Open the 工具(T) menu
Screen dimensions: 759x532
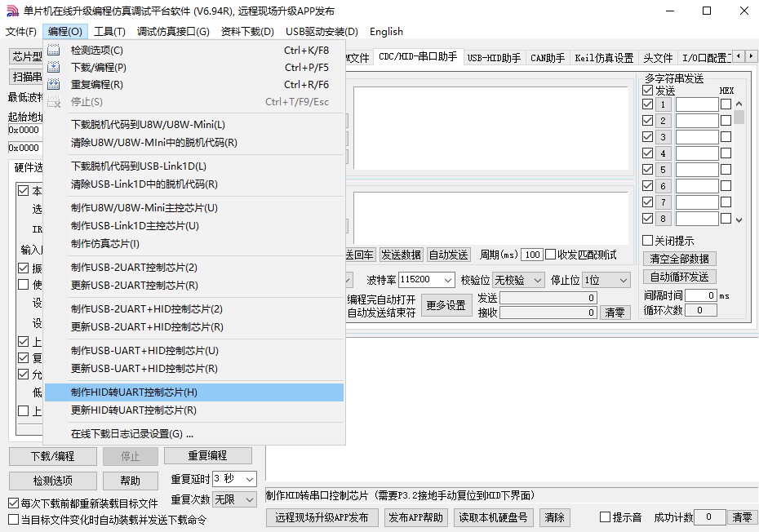click(109, 32)
